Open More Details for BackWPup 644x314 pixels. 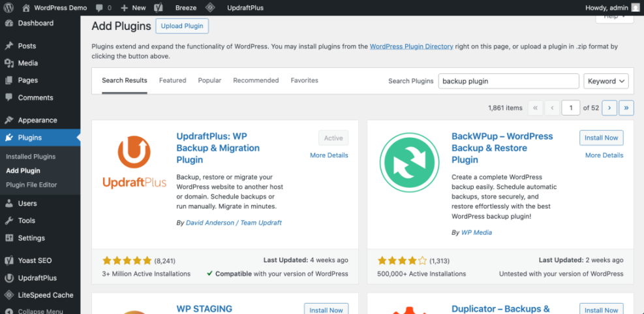tap(604, 155)
